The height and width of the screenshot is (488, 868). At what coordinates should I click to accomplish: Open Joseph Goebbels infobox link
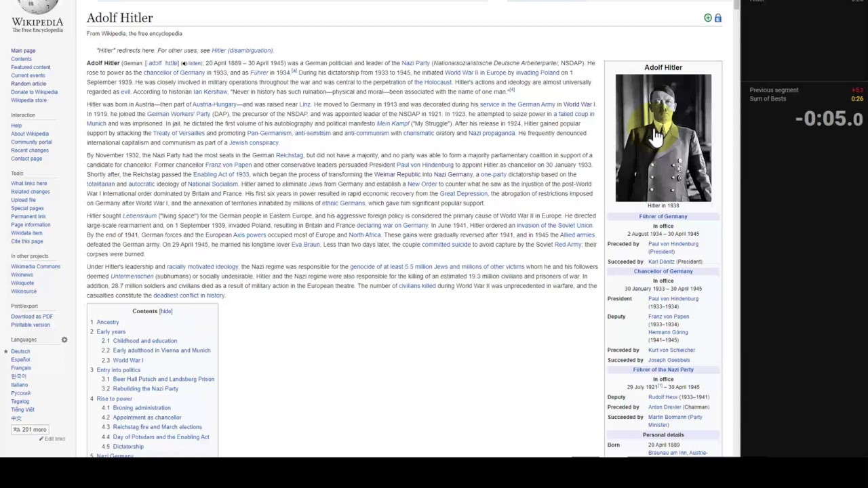pyautogui.click(x=669, y=360)
